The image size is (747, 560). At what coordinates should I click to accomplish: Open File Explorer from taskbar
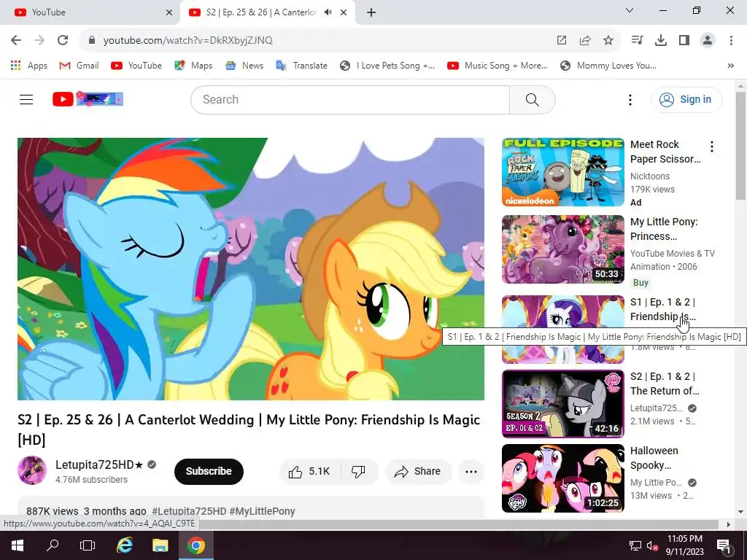(x=160, y=545)
